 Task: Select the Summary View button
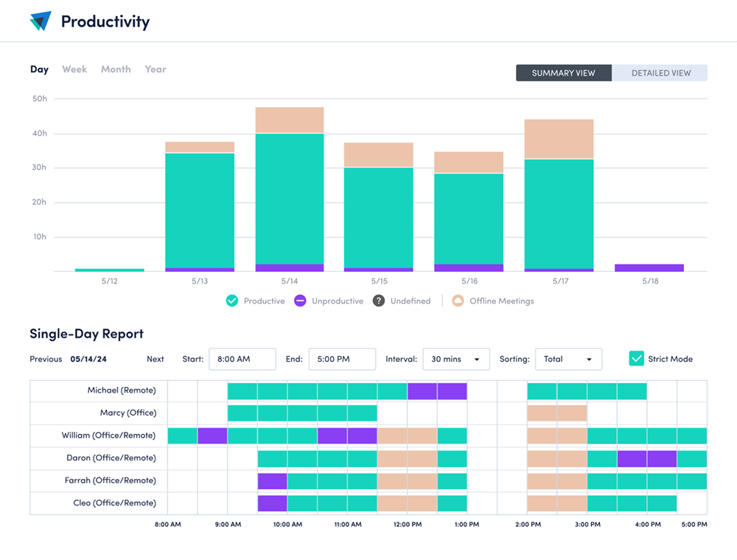tap(563, 73)
